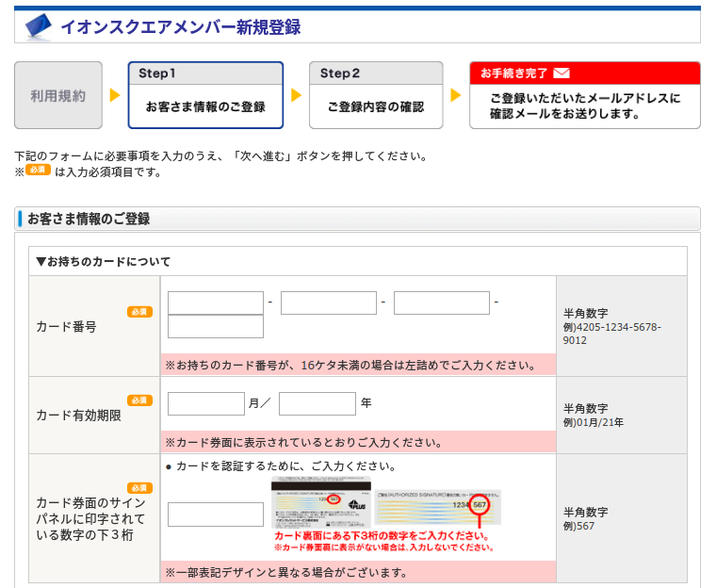
Task: Click the お手続き完了 step box
Action: pos(585,95)
